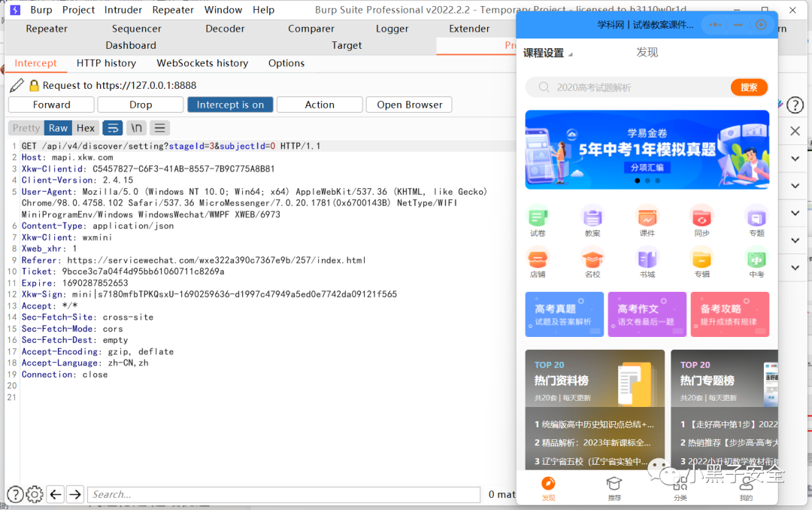Click the Search field below the request
Image resolution: width=812 pixels, height=510 pixels.
pos(283,494)
